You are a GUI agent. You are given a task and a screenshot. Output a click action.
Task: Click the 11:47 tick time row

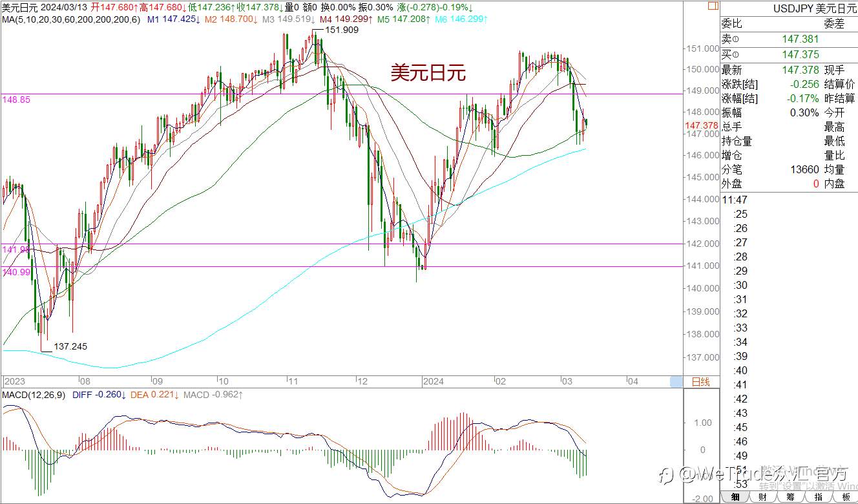(x=735, y=200)
